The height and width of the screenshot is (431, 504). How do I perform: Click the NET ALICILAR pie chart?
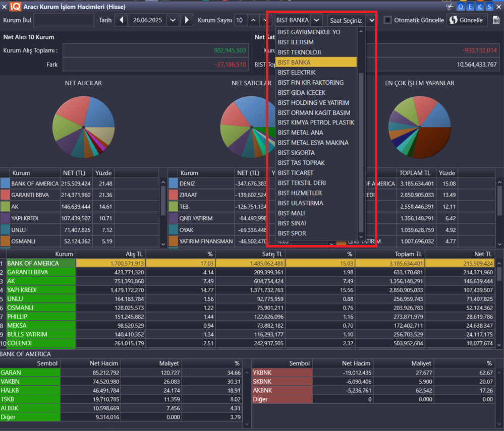pyautogui.click(x=84, y=127)
